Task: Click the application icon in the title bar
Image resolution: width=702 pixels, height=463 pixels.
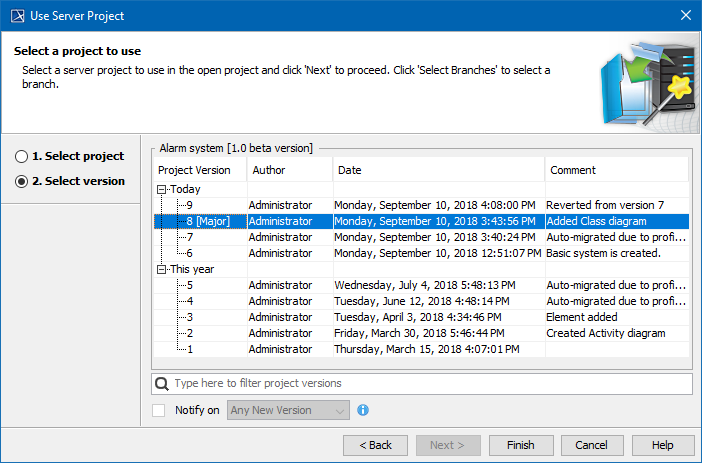Action: tap(15, 14)
